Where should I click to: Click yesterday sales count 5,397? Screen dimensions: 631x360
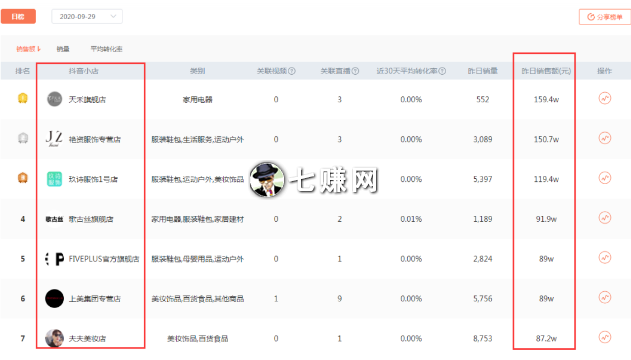pos(483,179)
